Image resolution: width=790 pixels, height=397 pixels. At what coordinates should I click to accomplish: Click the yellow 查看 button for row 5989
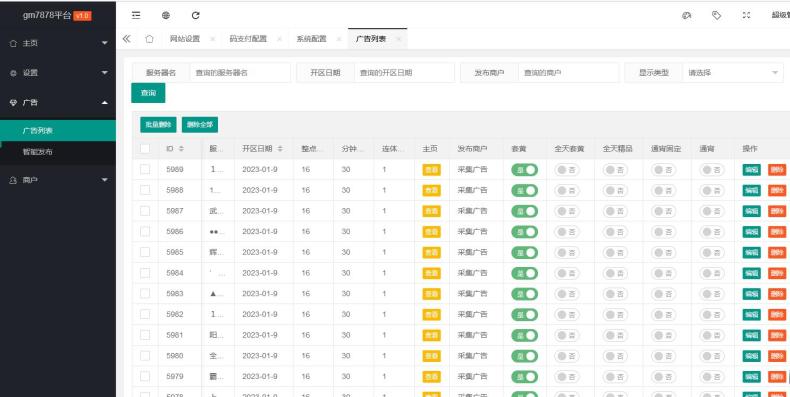431,170
